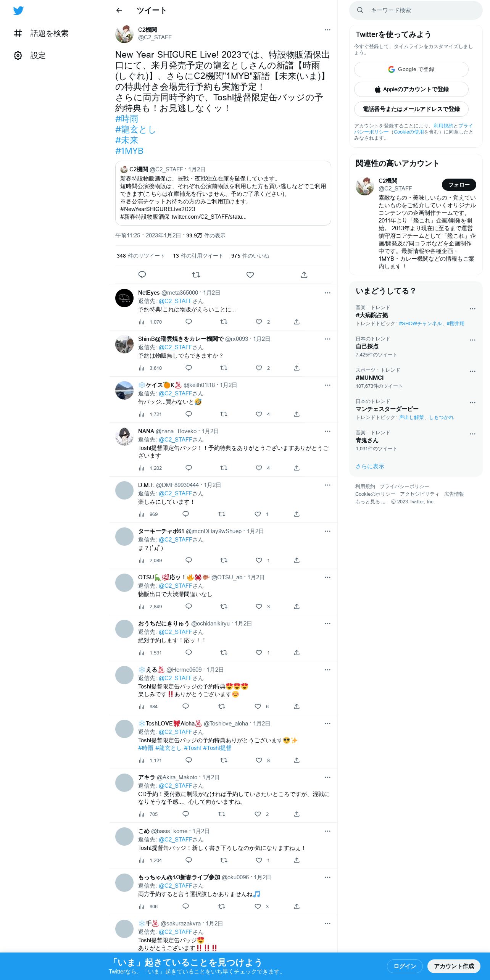Screen dimensions: 490x980
Task: Expand the options menu on NetEyes' reply
Action: 327,293
